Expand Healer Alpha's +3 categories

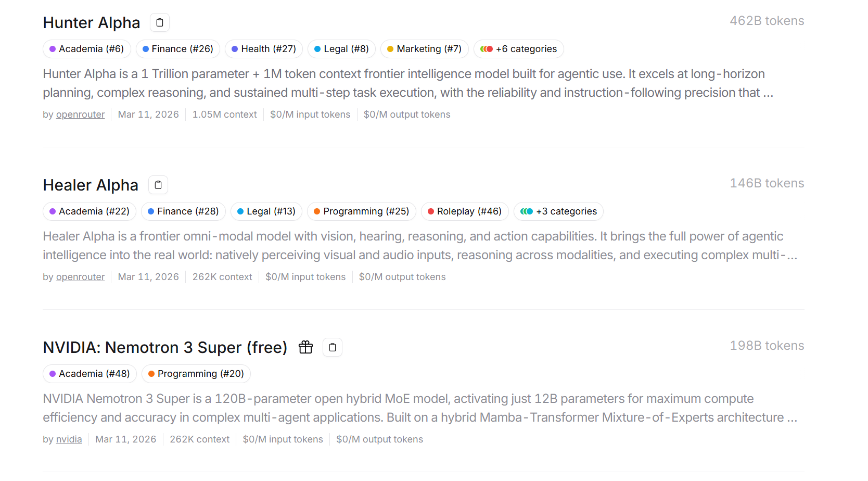(558, 211)
